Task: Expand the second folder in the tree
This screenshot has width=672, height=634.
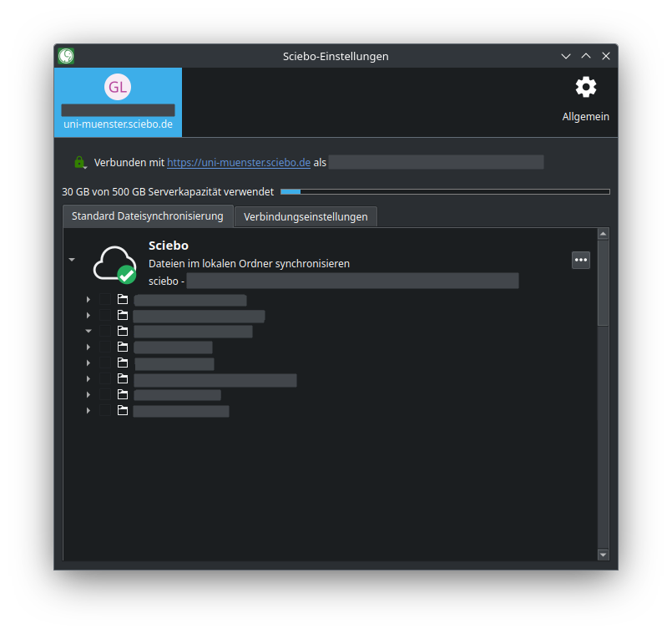Action: coord(88,316)
